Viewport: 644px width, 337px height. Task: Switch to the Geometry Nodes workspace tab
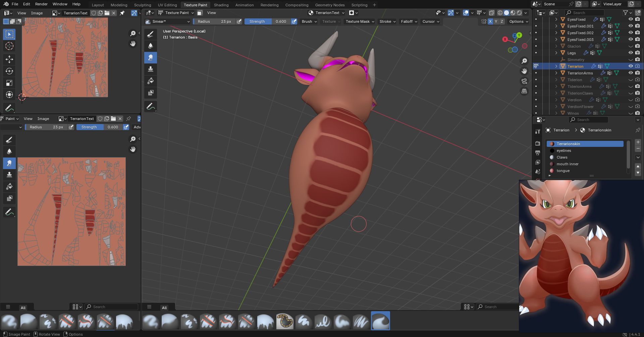click(x=330, y=5)
